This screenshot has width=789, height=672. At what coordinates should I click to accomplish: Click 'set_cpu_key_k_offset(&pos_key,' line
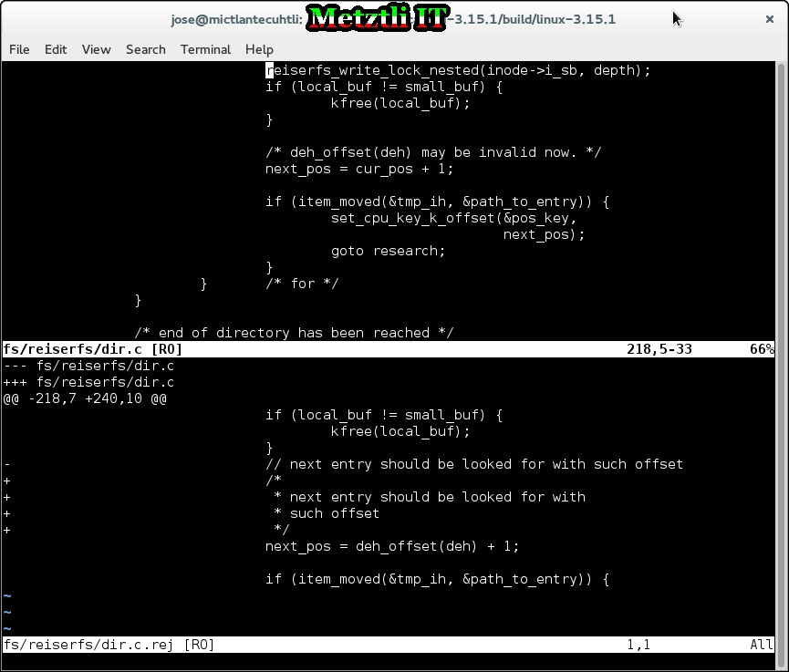coord(454,218)
